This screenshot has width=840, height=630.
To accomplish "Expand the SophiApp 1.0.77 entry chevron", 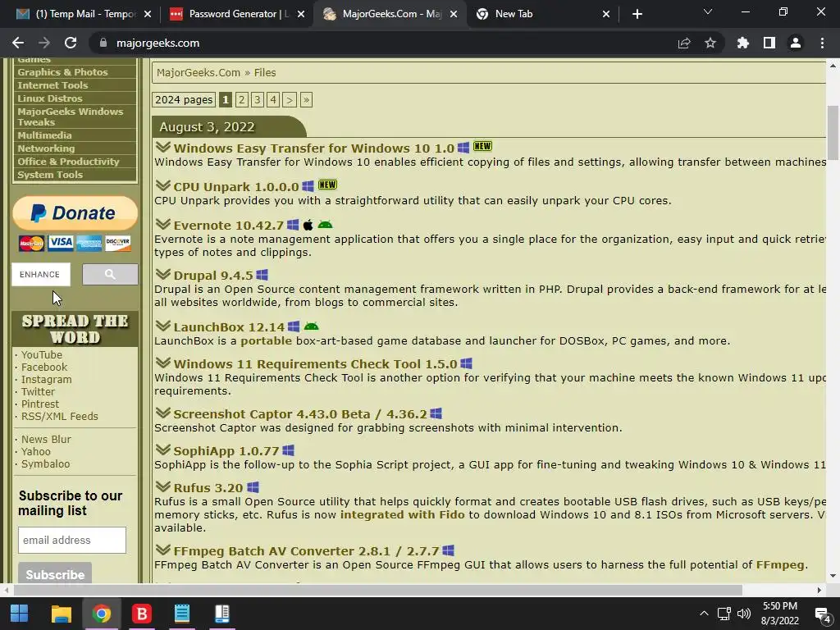I will tap(163, 450).
